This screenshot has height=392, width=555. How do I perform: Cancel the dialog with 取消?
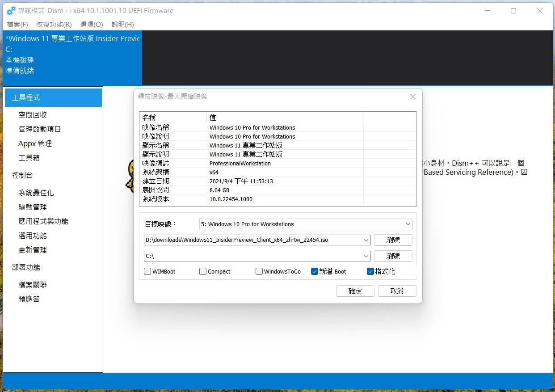(397, 291)
